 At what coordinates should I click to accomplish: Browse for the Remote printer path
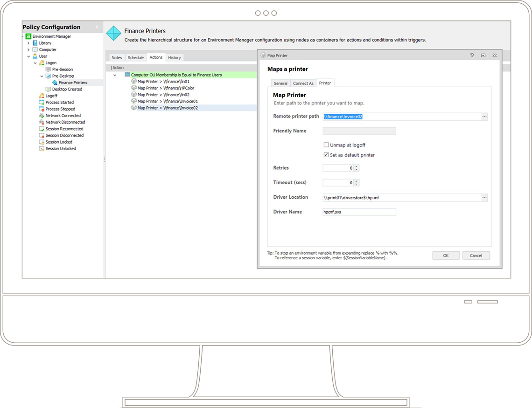[x=484, y=117]
